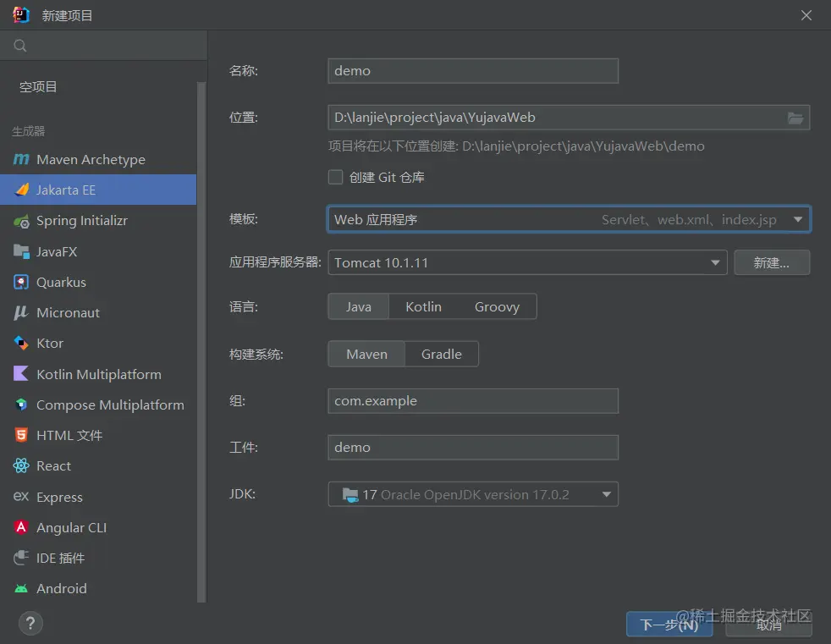Click the 名称 name input field
This screenshot has width=831, height=644.
click(x=473, y=71)
